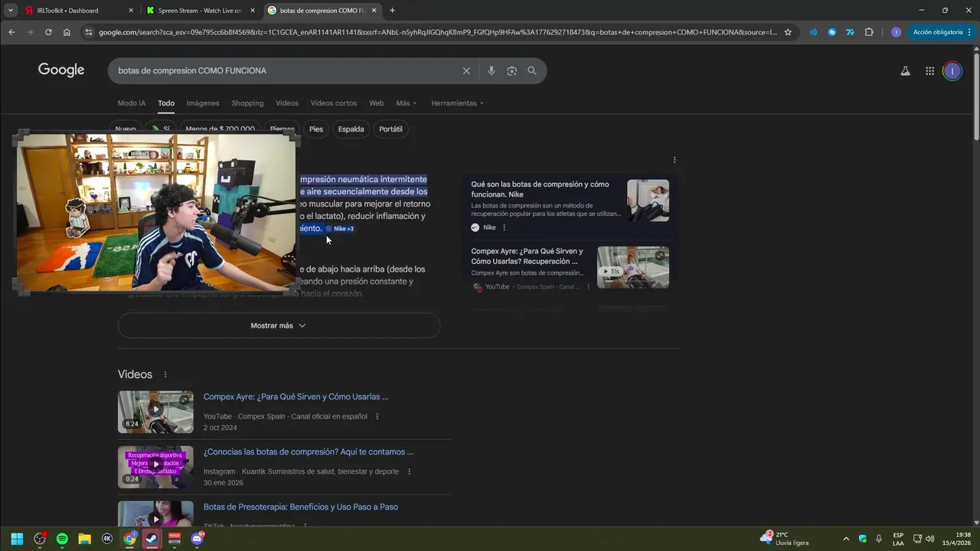Open Nike article on compression boots

[541, 189]
